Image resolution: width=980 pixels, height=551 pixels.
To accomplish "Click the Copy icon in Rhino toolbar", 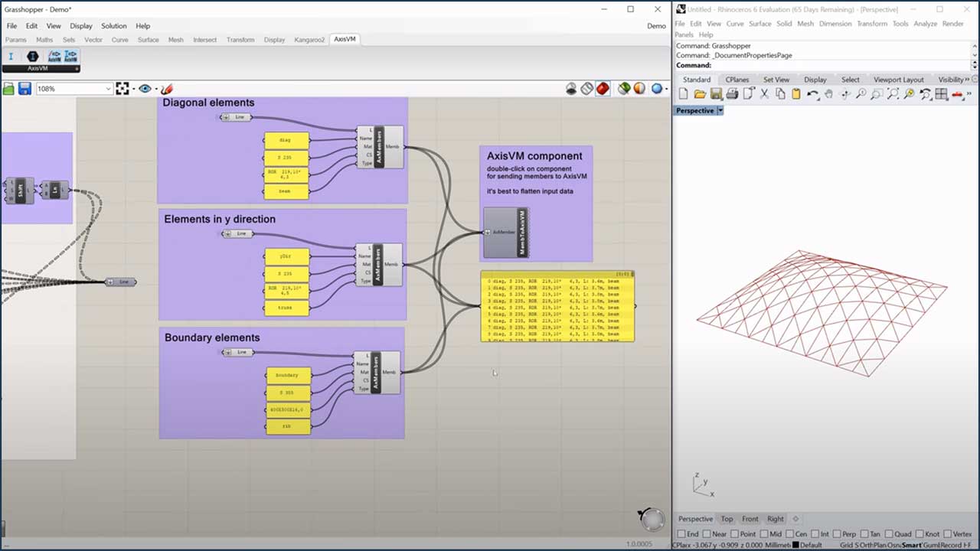I will pos(780,94).
